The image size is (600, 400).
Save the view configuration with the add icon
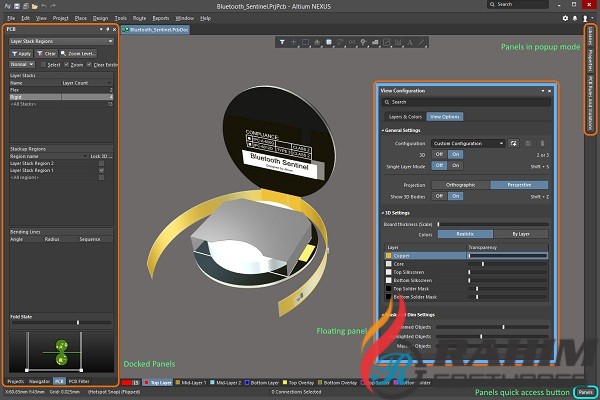pos(514,144)
